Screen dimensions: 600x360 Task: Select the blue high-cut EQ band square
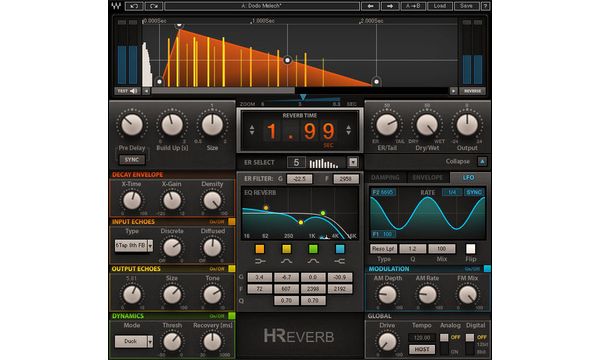point(340,249)
